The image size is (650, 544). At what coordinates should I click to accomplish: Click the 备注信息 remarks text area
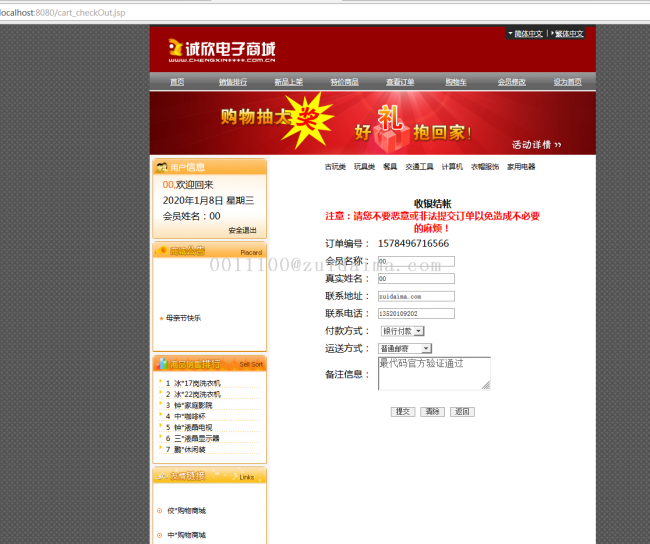[433, 373]
